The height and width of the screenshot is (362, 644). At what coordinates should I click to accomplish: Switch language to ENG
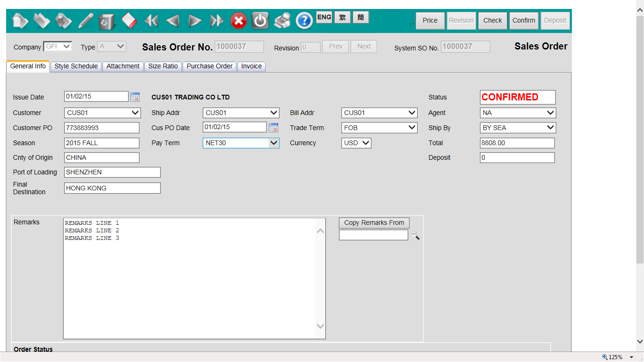(324, 17)
